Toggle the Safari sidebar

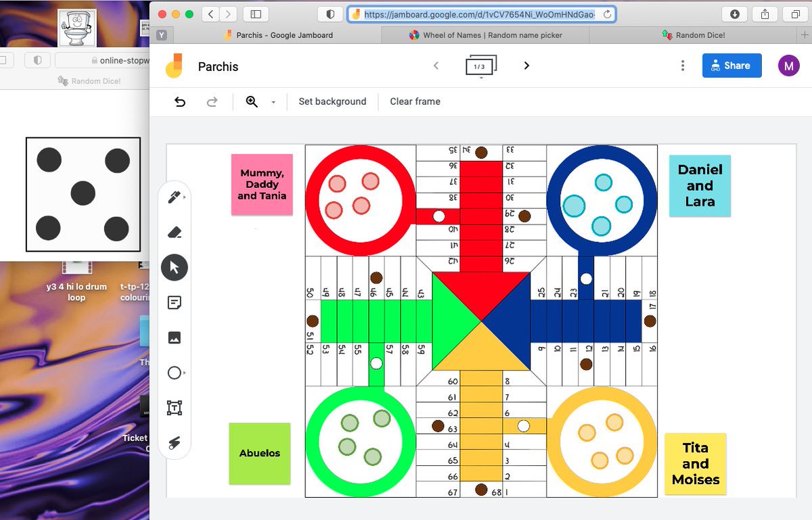256,14
